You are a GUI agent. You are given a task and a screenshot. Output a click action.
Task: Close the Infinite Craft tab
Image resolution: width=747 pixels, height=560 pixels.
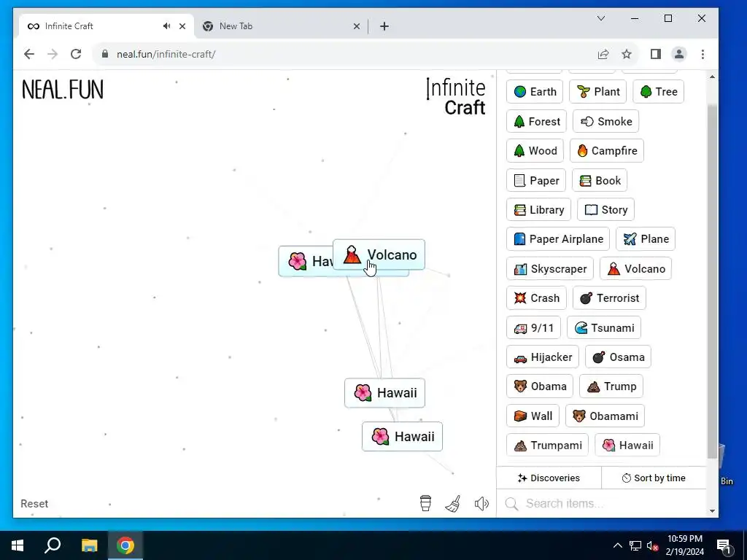point(182,26)
